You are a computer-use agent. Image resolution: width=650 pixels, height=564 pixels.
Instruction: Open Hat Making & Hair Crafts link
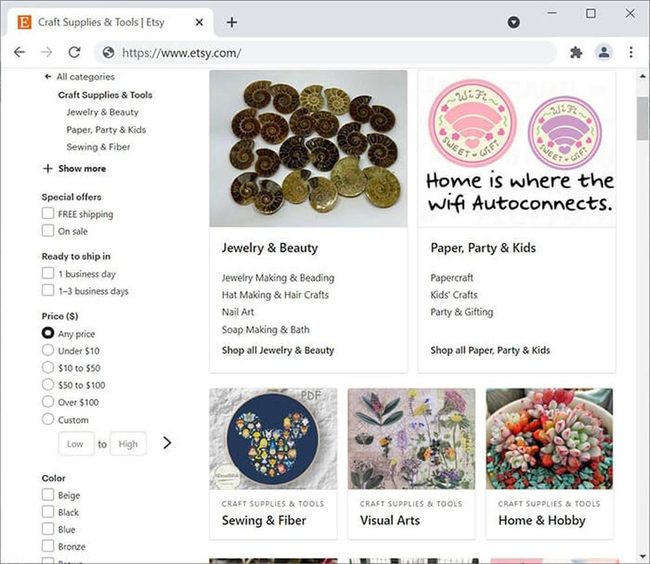pyautogui.click(x=275, y=295)
